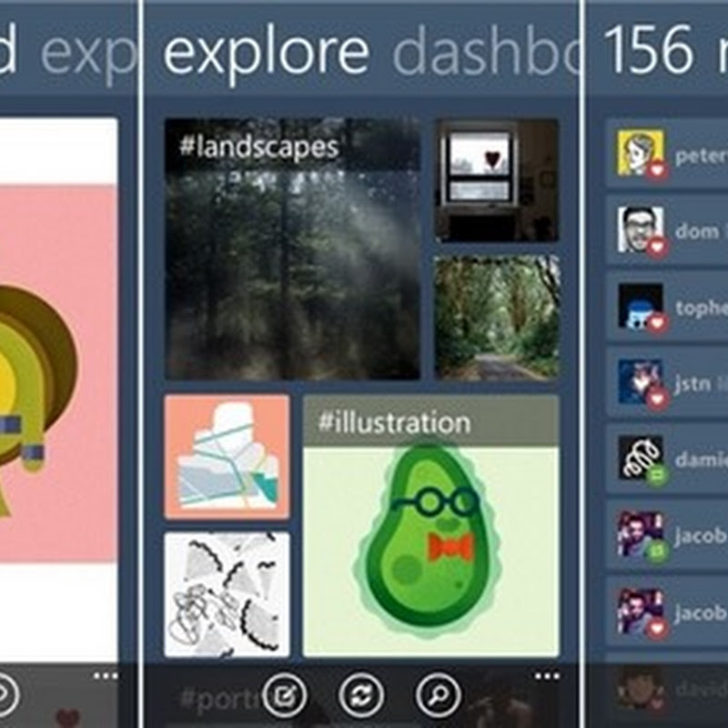Open the salmon map illustration thumbnail
Screen dimensions: 728x728
(x=227, y=457)
